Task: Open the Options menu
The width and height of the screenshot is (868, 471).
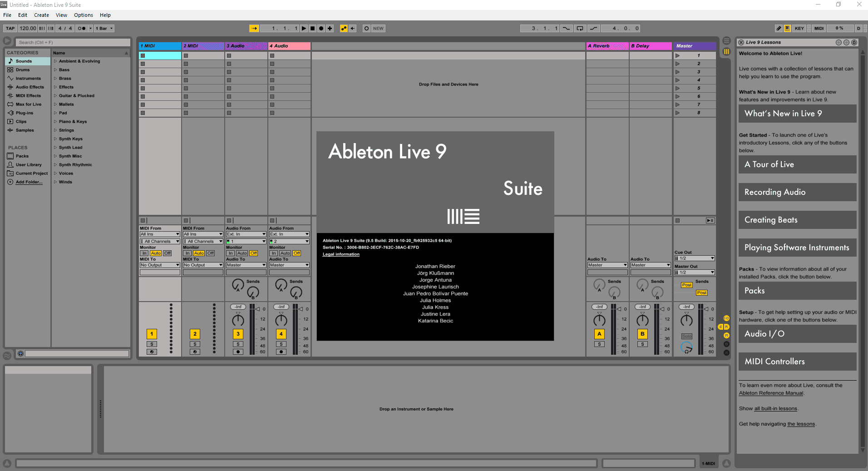Action: (84, 15)
